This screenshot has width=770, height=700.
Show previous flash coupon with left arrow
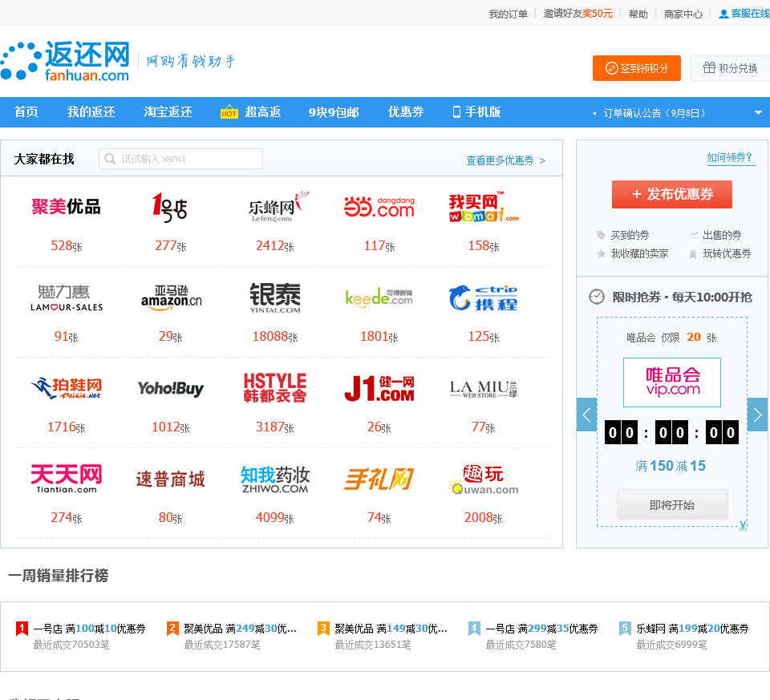tap(586, 415)
